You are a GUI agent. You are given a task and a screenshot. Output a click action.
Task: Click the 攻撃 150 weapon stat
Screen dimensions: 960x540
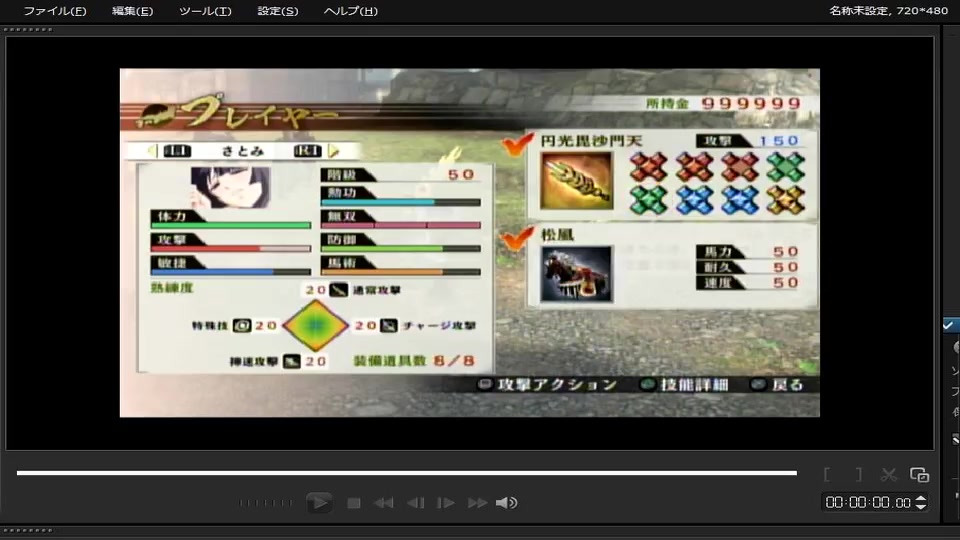749,141
